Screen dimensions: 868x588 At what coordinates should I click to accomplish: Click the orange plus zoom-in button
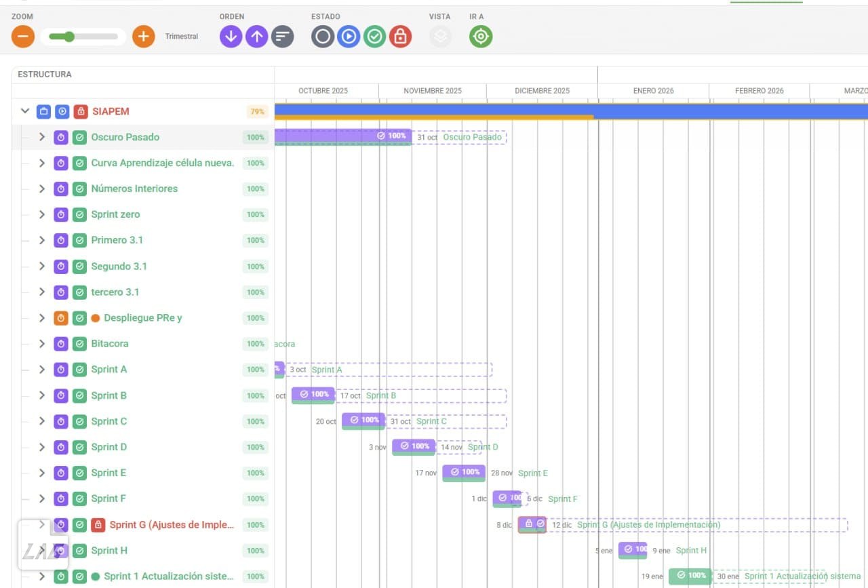(144, 36)
